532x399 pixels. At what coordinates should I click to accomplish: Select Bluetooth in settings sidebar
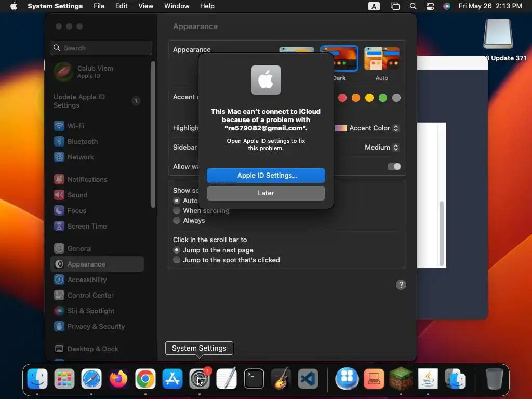(x=98, y=141)
